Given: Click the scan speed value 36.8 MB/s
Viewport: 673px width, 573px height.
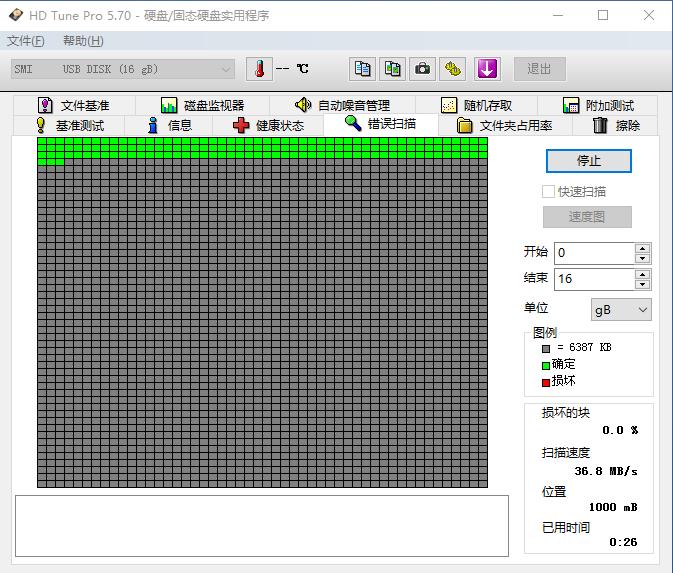Looking at the screenshot, I should tap(606, 471).
